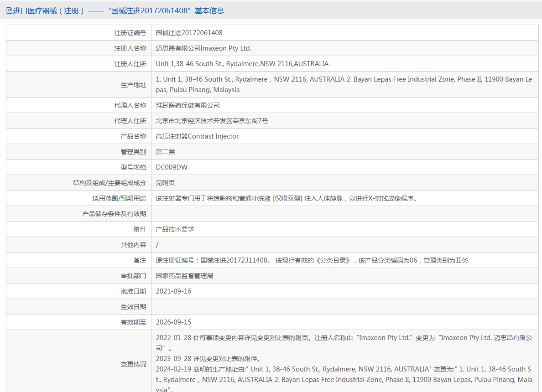
Task: Select the '批准日期' label
Action: pyautogui.click(x=133, y=292)
